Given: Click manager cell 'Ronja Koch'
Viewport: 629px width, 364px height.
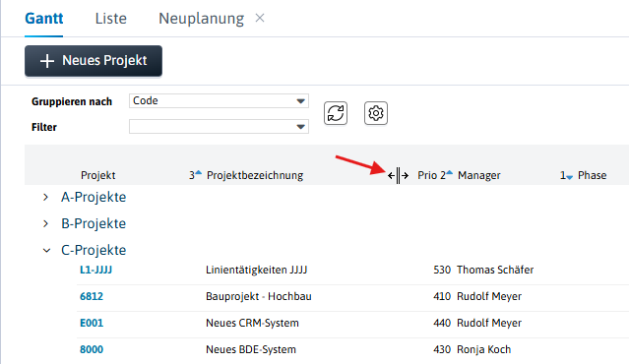Looking at the screenshot, I should [483, 349].
